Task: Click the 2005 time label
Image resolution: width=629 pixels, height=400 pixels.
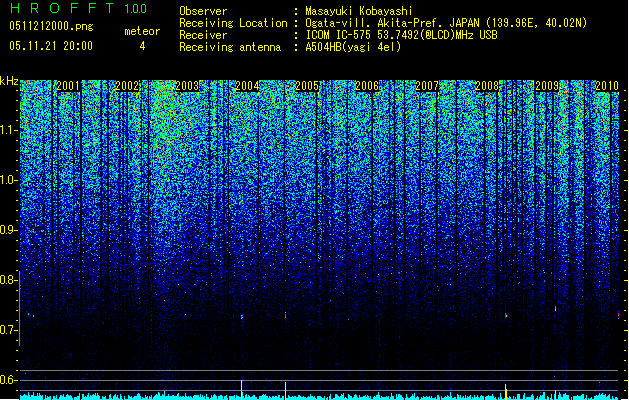Action: 307,86
